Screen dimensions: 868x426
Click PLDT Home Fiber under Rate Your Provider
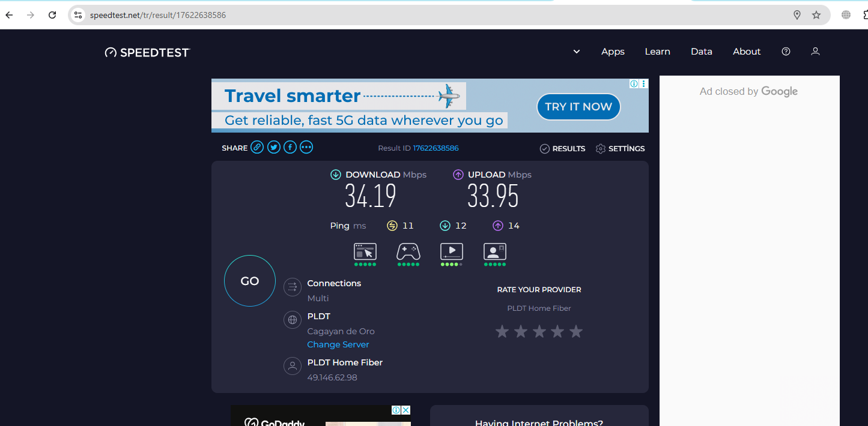coord(539,308)
